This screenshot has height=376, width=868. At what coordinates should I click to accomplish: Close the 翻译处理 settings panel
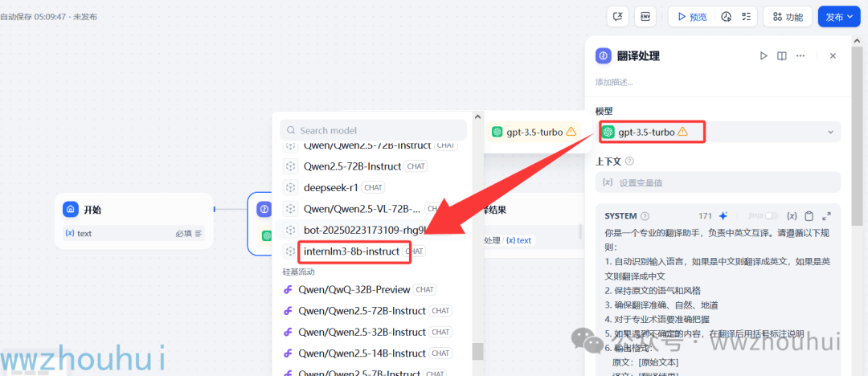pyautogui.click(x=833, y=56)
